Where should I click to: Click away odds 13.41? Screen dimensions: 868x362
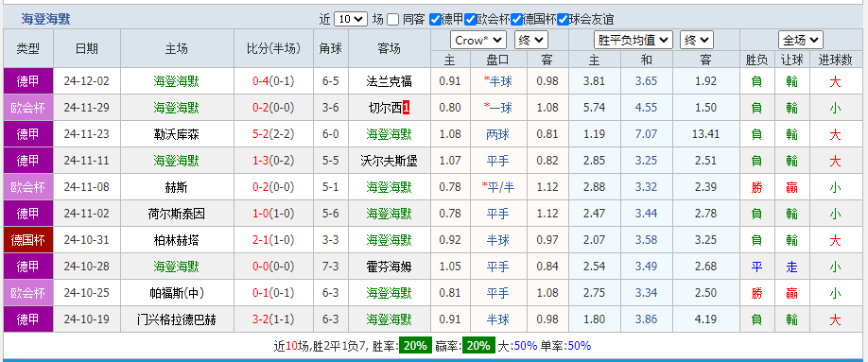click(705, 134)
